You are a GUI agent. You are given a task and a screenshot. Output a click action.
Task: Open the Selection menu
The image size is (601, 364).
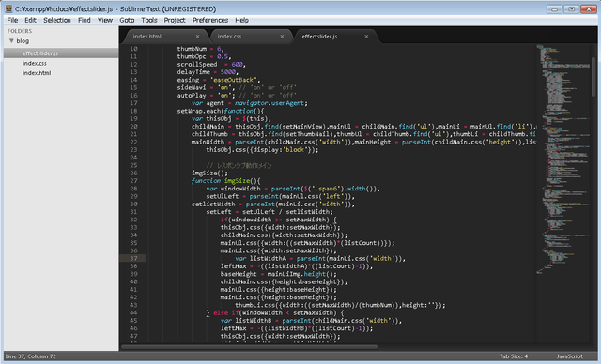(x=57, y=20)
